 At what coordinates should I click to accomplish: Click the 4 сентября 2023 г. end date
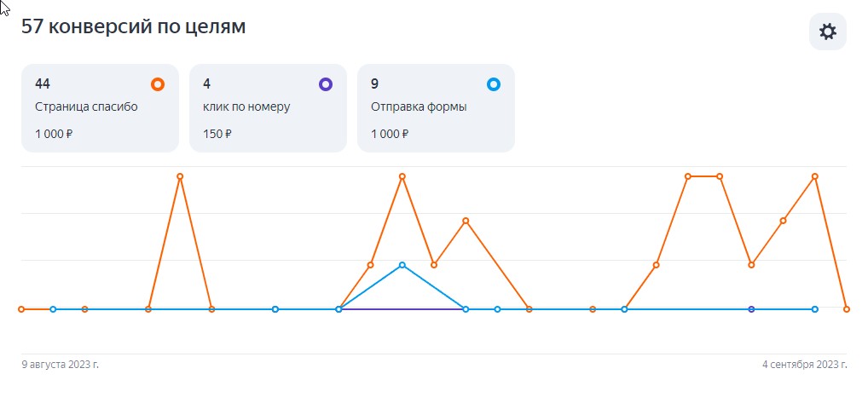(804, 365)
